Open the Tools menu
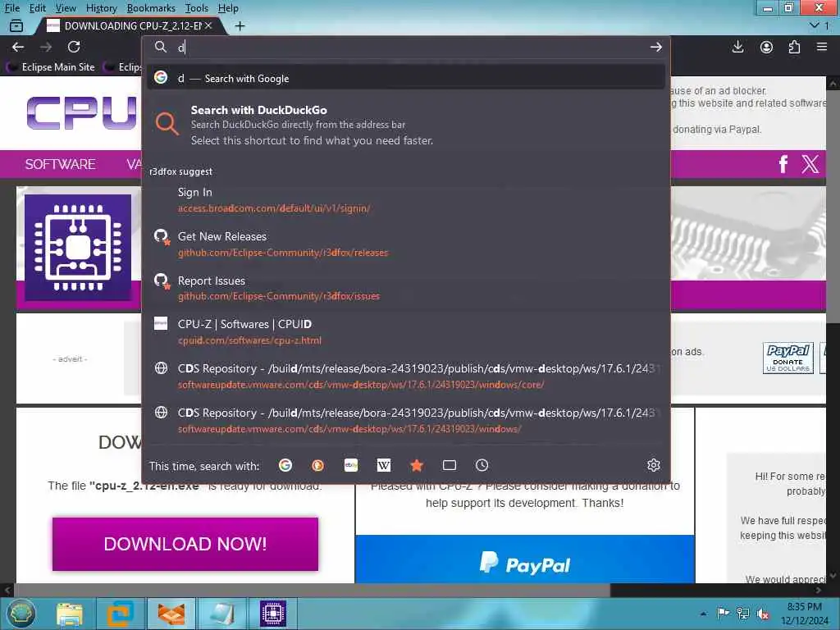840x630 pixels. pyautogui.click(x=197, y=8)
